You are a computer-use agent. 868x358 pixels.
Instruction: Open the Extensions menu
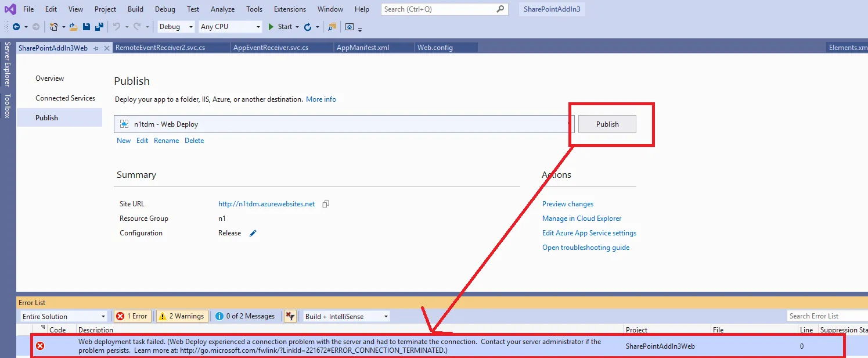coord(290,9)
